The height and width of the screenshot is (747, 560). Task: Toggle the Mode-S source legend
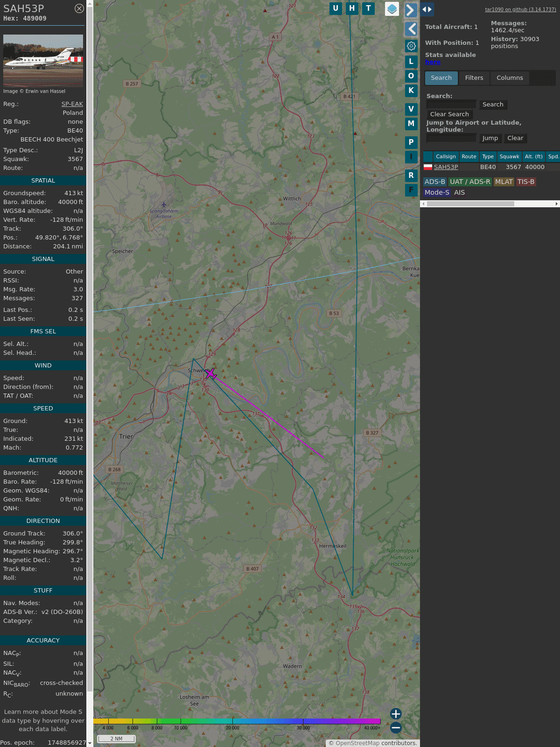(x=437, y=193)
